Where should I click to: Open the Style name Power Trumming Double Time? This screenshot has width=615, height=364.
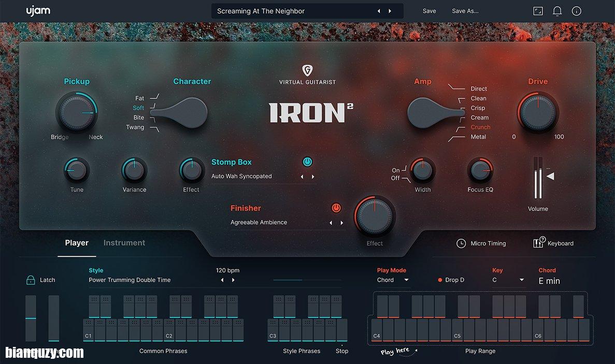130,280
